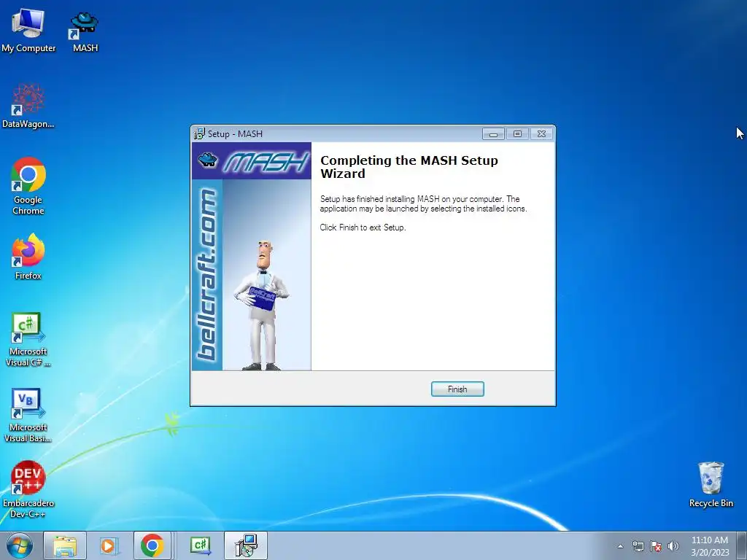Select the DataWagon desktop shortcut
Screen dimensions: 747x560
(x=28, y=106)
